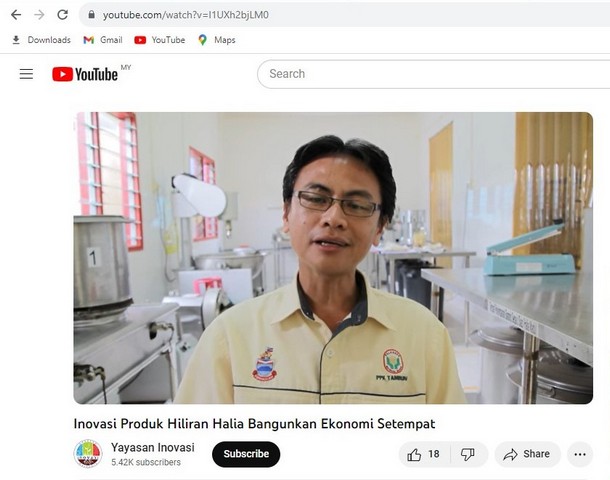
Task: View site information lock icon
Action: coord(90,15)
